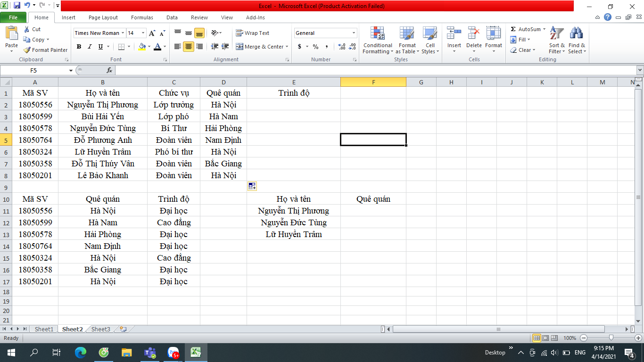644x362 pixels.
Task: Toggle Italic formatting
Action: [x=90, y=47]
